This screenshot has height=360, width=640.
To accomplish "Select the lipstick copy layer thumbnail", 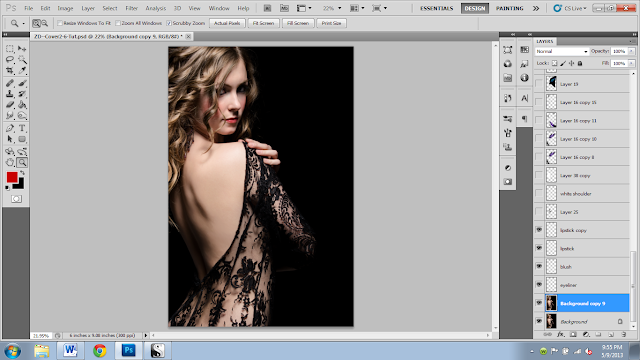I will (551, 230).
